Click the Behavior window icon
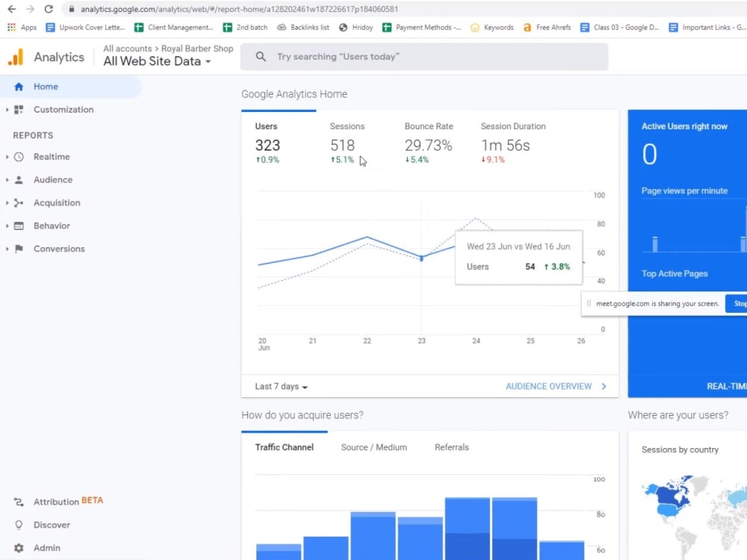 click(19, 225)
